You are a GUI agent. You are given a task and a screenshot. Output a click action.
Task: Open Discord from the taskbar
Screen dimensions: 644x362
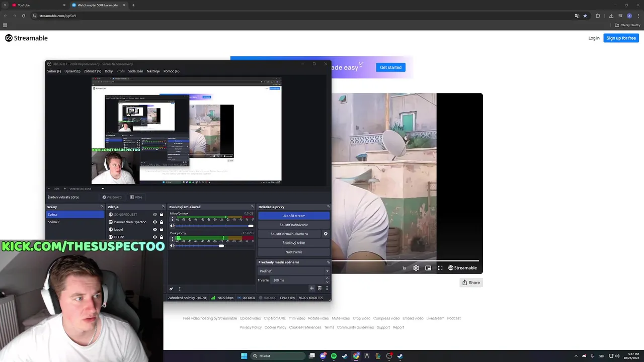323,356
